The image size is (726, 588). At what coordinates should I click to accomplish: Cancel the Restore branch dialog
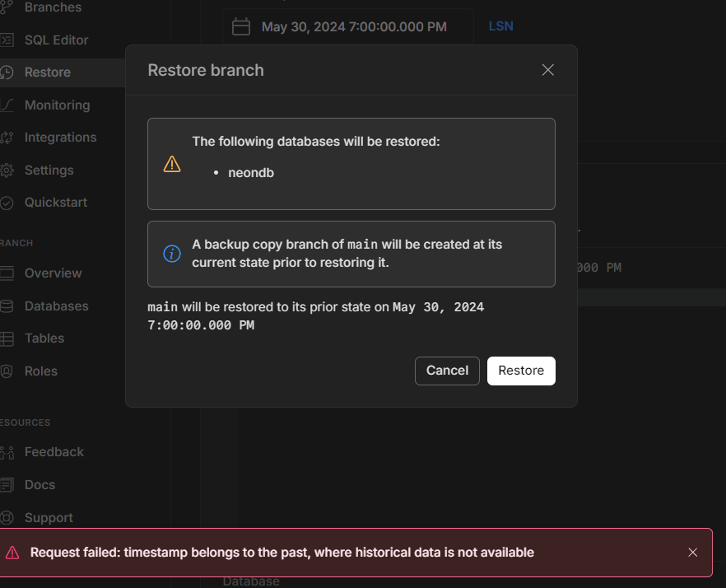(447, 371)
